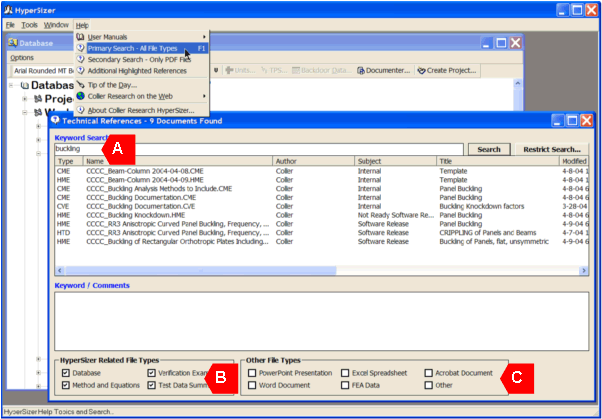The image size is (602, 419).
Task: Select Additional Highlighted References
Action: point(141,71)
